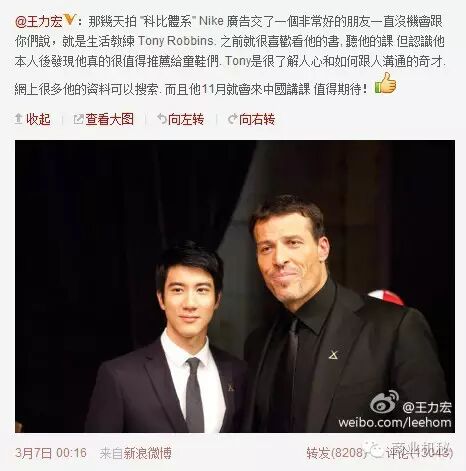This screenshot has width=466, height=471.
Task: Open the post timestamp 3月7日 00:16
Action: tap(51, 453)
